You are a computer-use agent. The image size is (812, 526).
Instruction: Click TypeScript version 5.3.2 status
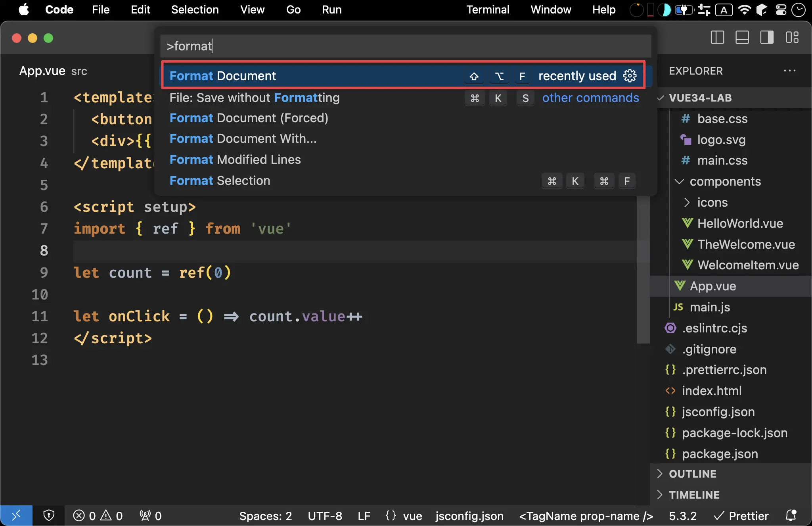[683, 516]
